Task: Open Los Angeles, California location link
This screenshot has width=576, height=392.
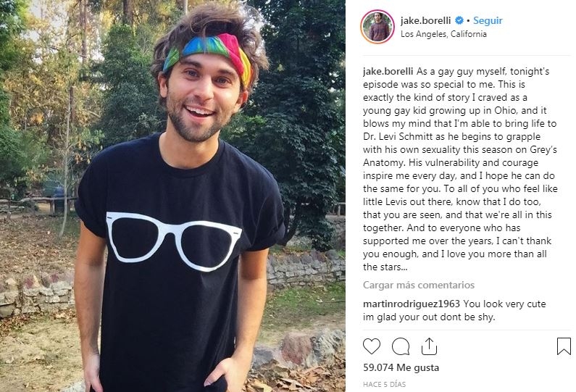Action: tap(443, 34)
